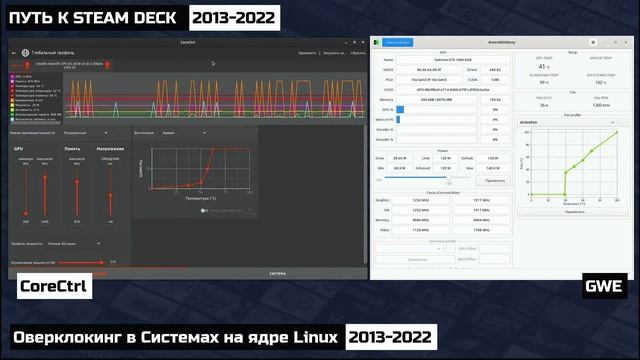Click the blue header button in GreenWithEnvy
This screenshot has width=640, height=360.
point(398,42)
